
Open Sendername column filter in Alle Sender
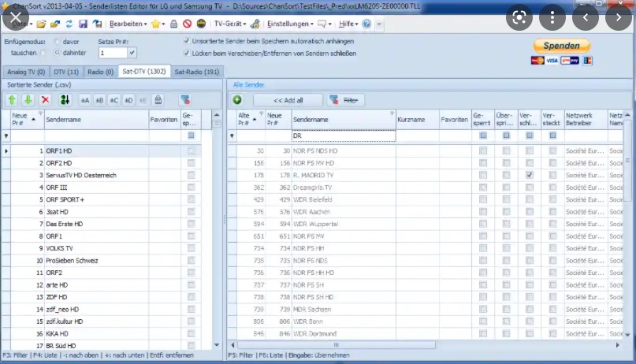(x=392, y=113)
